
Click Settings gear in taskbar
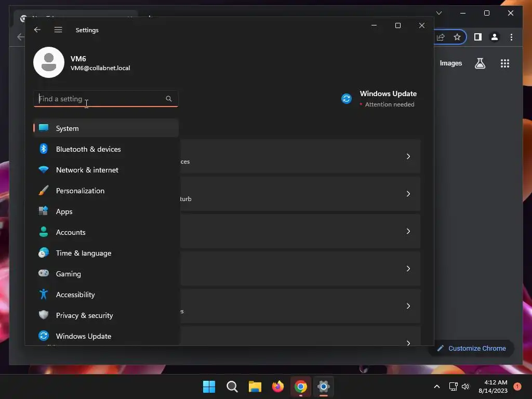(x=324, y=387)
